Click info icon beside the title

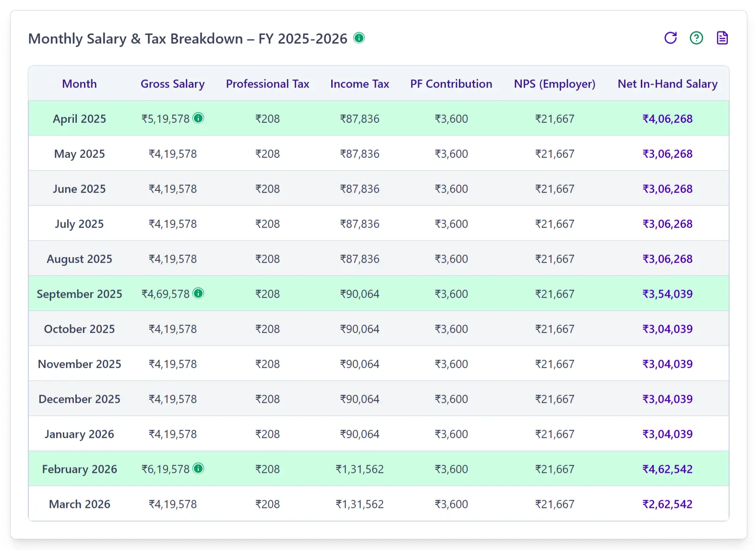click(359, 38)
